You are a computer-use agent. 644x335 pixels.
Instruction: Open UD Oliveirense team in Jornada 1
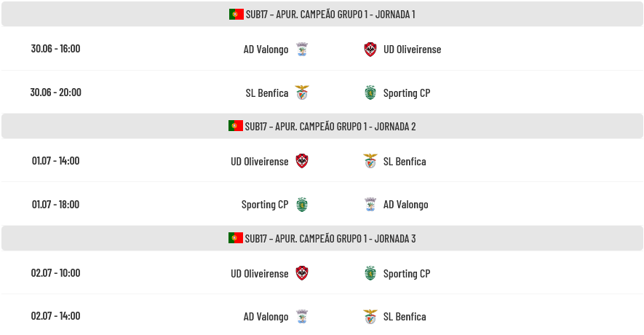click(413, 50)
